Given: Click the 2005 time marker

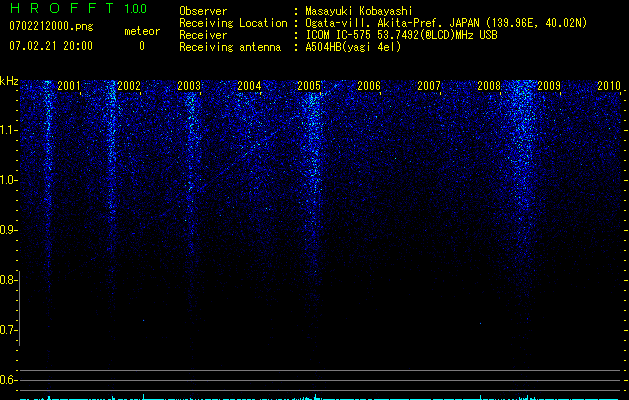Looking at the screenshot, I should [308, 85].
